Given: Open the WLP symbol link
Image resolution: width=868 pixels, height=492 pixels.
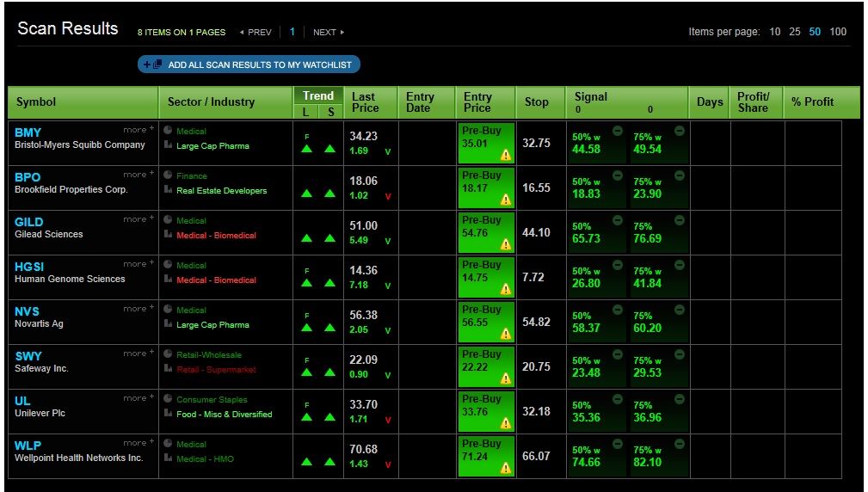Looking at the screenshot, I should [x=28, y=446].
